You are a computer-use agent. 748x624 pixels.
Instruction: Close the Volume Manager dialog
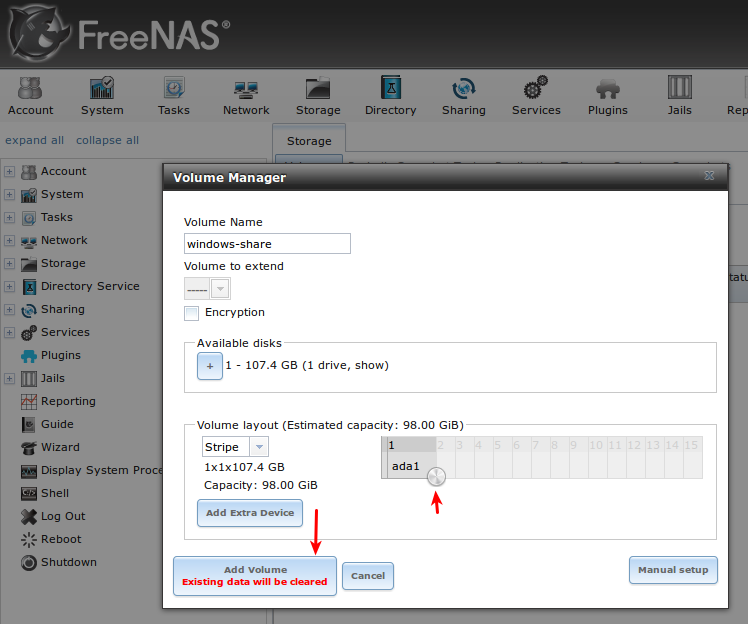[x=709, y=176]
